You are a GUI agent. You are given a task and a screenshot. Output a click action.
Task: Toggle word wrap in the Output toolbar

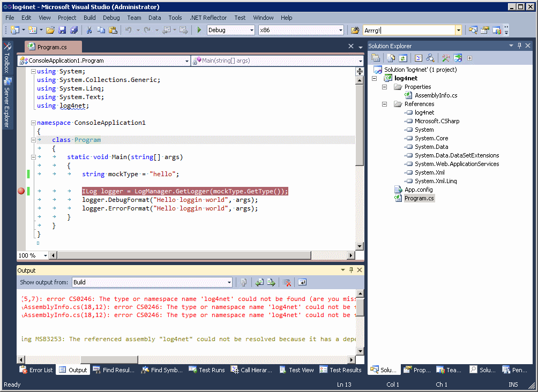click(302, 283)
